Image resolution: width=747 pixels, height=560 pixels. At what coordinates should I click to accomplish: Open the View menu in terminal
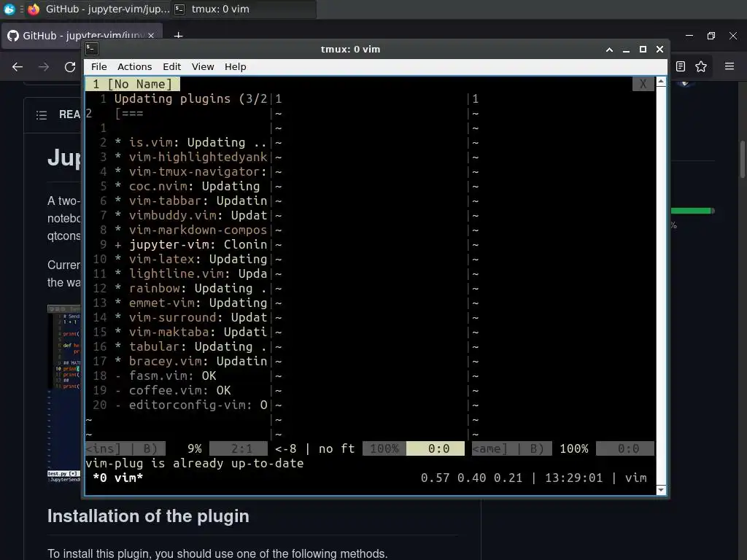[203, 66]
